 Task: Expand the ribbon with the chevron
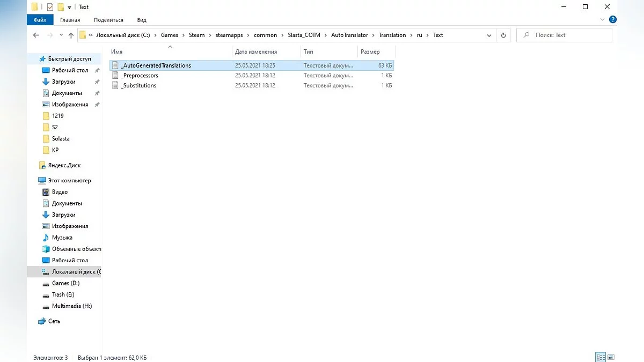pos(602,20)
